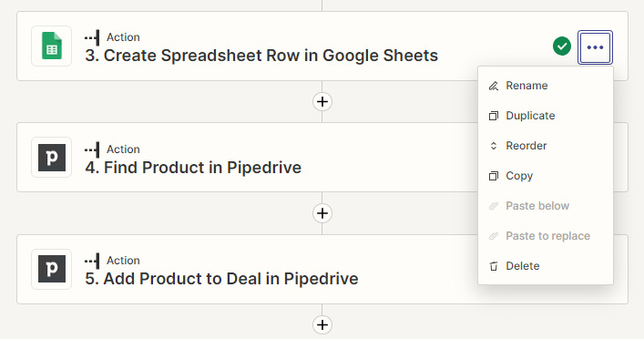Open the Find Product in Pipedrive step
This screenshot has height=339, width=644.
pyautogui.click(x=193, y=168)
